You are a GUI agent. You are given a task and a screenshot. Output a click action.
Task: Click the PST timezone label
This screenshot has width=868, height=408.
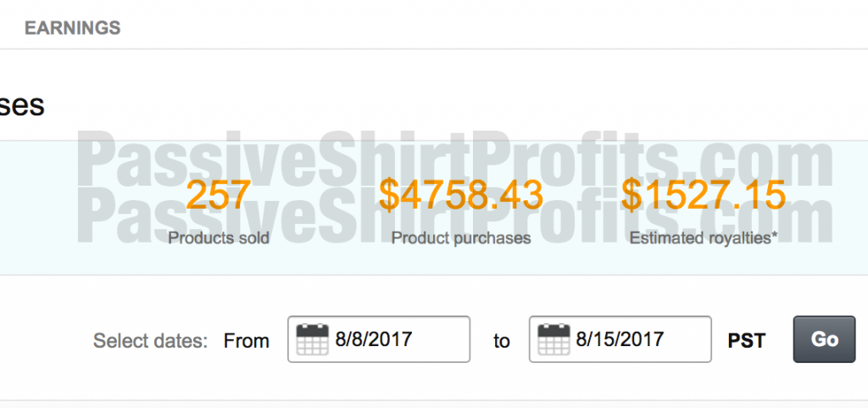point(746,341)
